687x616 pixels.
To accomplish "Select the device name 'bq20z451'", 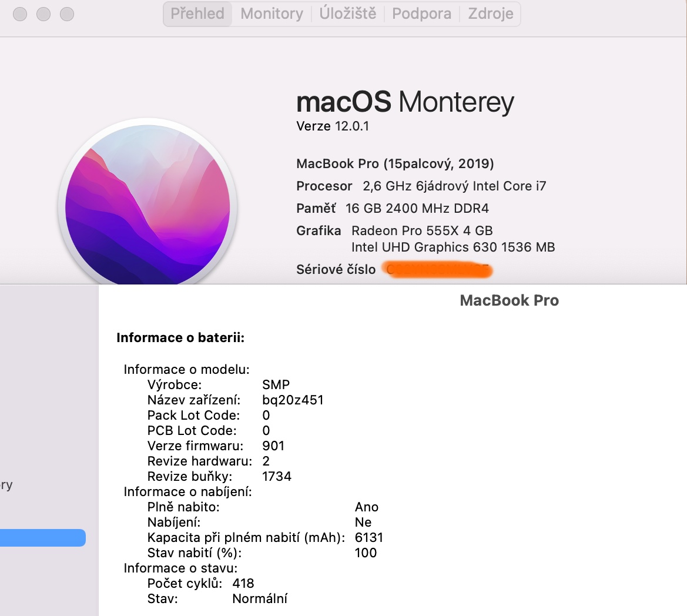I will (x=293, y=400).
